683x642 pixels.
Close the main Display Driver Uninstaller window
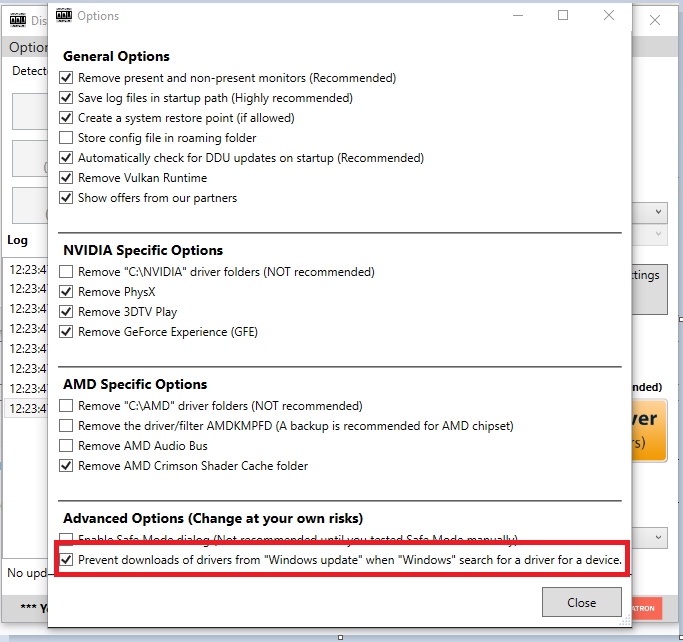pos(655,20)
